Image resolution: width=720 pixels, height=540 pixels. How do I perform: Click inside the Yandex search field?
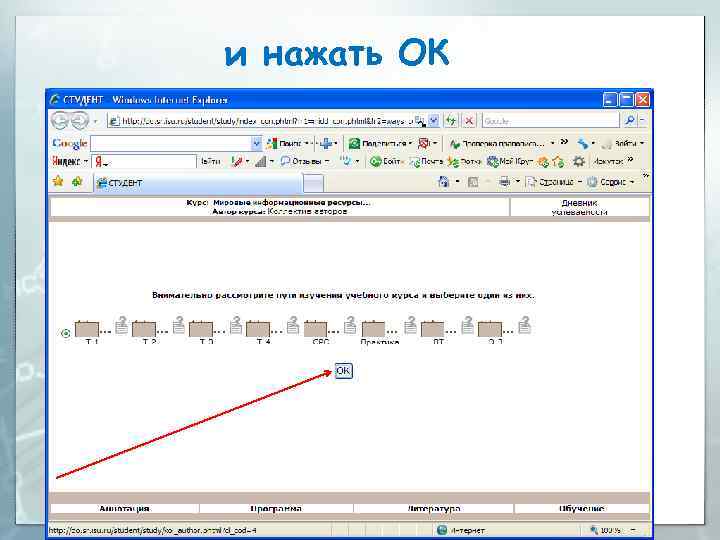coord(144,162)
